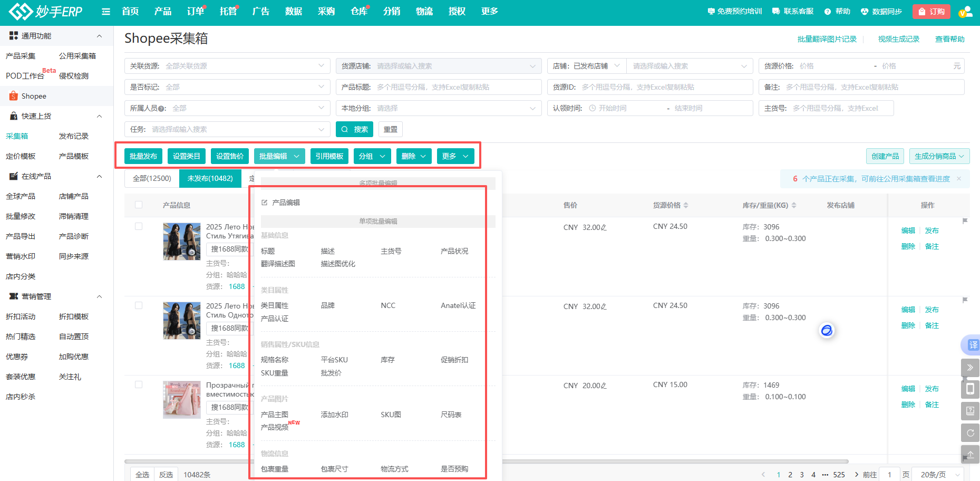Click the 搜索 search button
This screenshot has height=481, width=980.
pyautogui.click(x=354, y=129)
